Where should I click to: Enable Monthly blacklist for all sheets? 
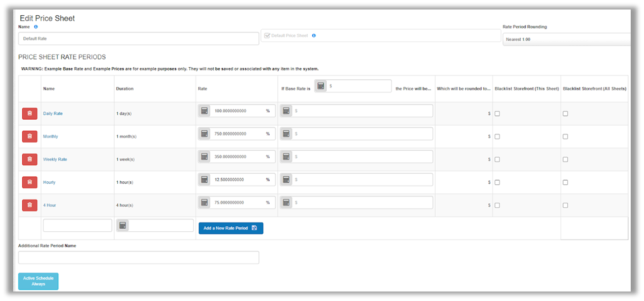pos(565,136)
